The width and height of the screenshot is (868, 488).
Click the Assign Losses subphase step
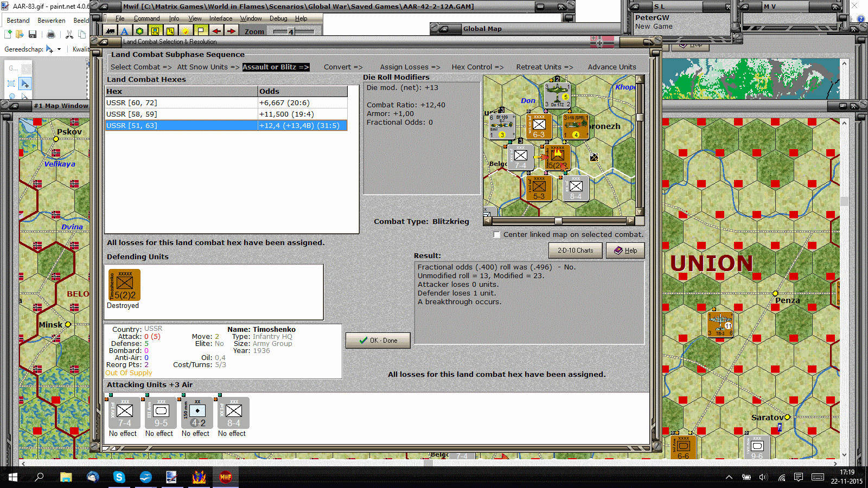pyautogui.click(x=410, y=67)
